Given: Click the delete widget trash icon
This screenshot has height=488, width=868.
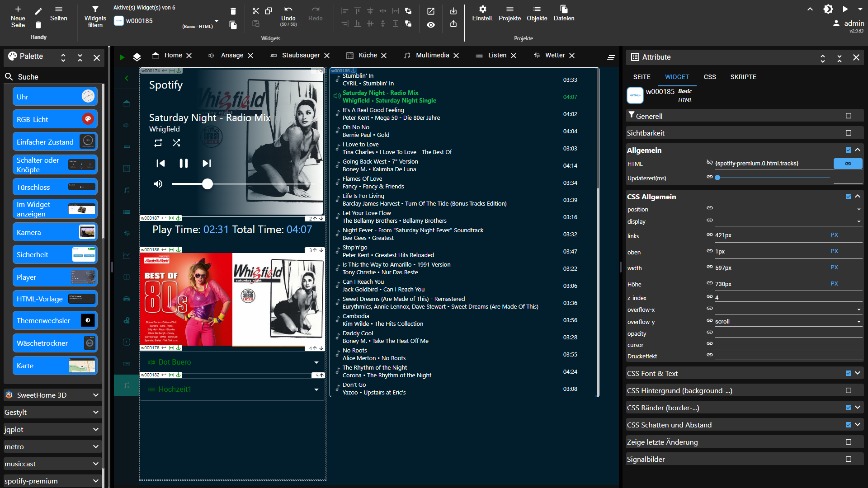Looking at the screenshot, I should [x=233, y=11].
